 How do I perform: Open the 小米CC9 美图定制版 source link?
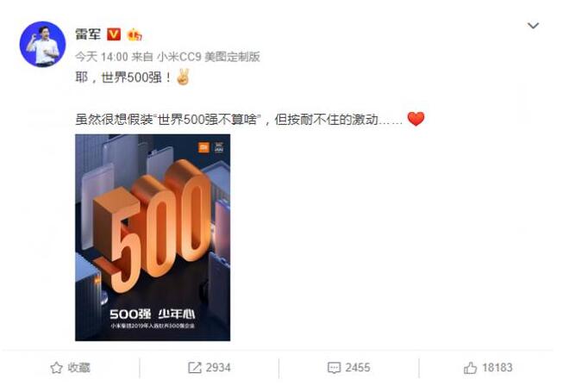click(x=209, y=57)
